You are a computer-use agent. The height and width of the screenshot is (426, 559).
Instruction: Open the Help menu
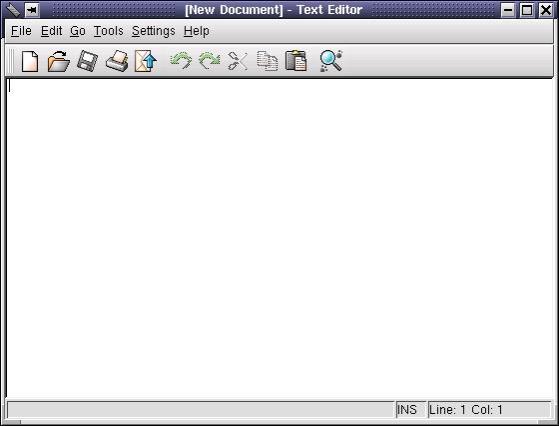(x=196, y=31)
